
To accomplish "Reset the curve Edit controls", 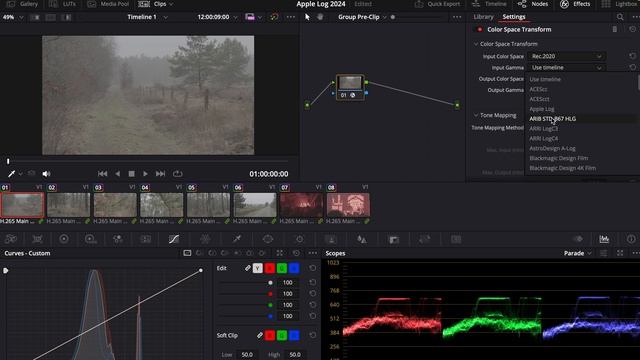I will (x=313, y=268).
